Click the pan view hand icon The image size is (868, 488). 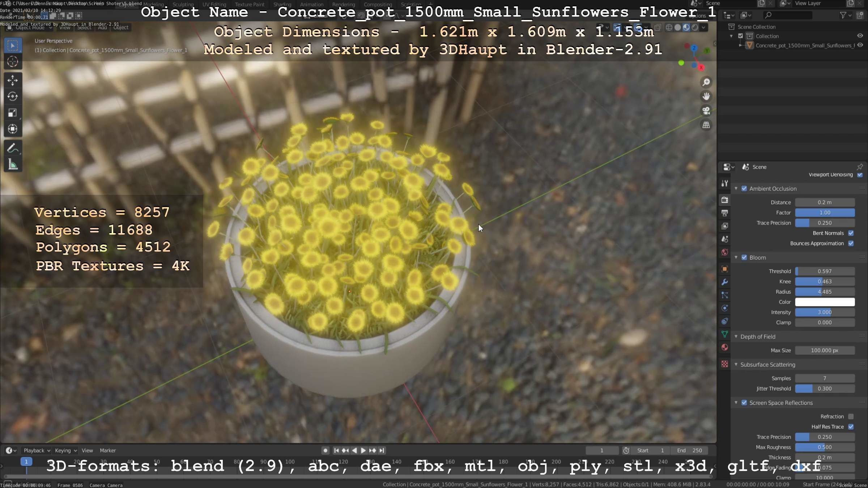pos(706,97)
